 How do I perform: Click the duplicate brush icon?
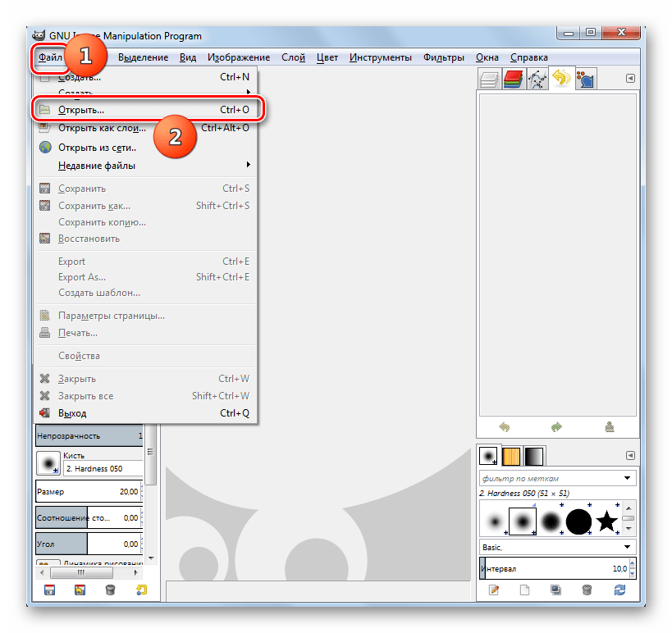(x=555, y=590)
